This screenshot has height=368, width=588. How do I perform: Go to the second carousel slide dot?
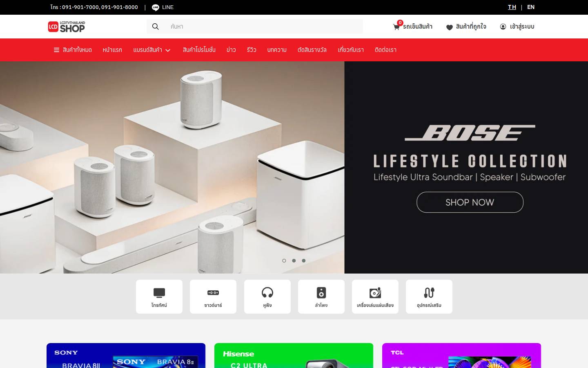pyautogui.click(x=294, y=260)
